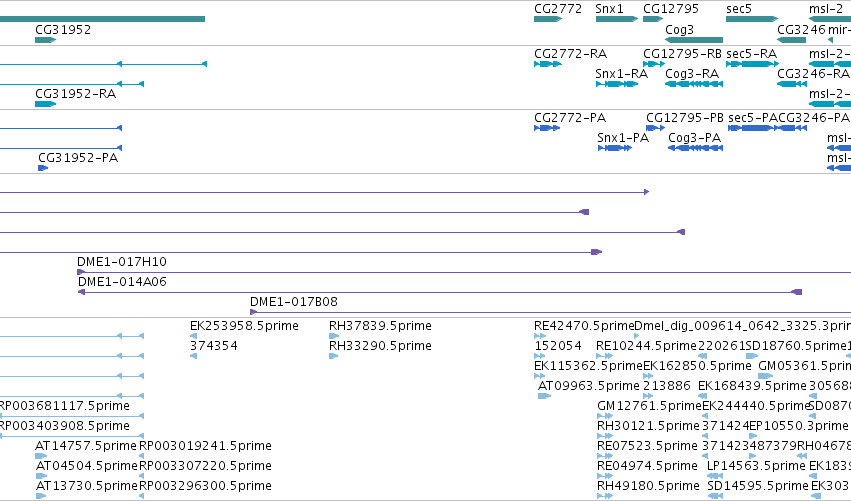The width and height of the screenshot is (851, 501).
Task: Click the 371424 EST arrow
Action: click(705, 436)
